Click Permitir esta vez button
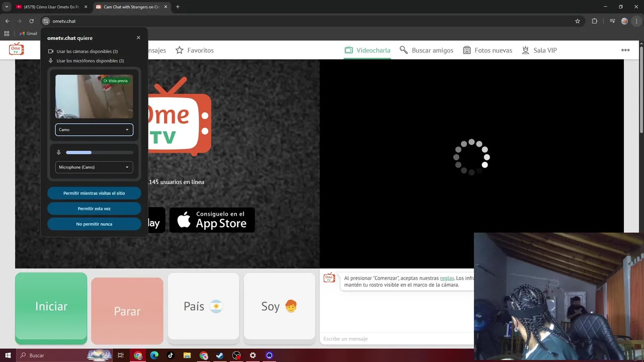 pos(94,209)
